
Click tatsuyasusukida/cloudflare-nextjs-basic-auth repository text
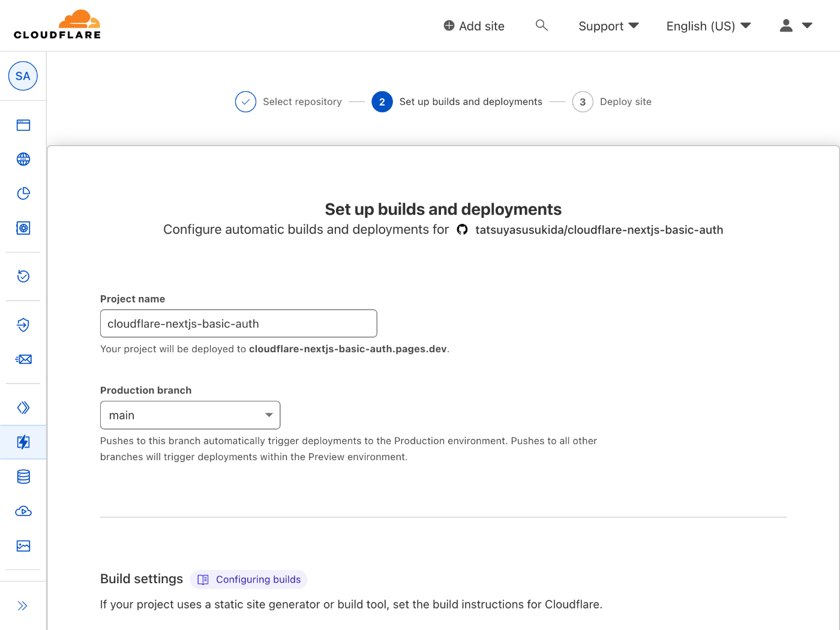599,230
